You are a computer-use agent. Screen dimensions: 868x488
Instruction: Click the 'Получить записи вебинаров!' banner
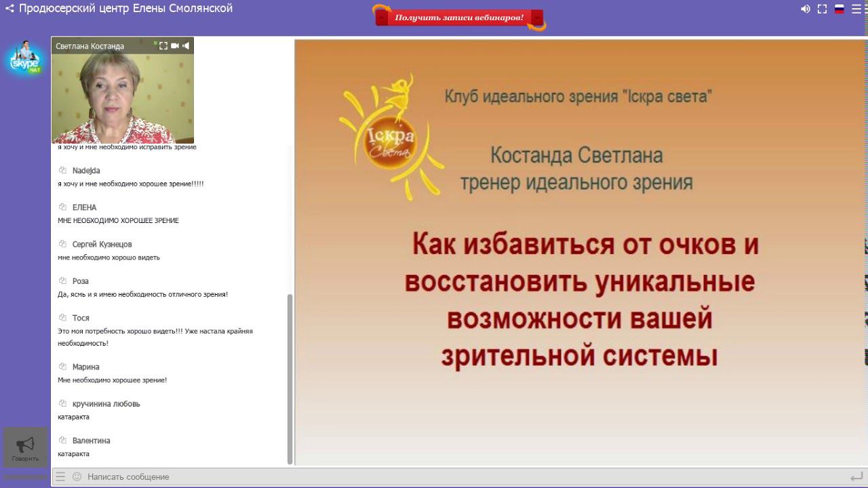tap(459, 18)
